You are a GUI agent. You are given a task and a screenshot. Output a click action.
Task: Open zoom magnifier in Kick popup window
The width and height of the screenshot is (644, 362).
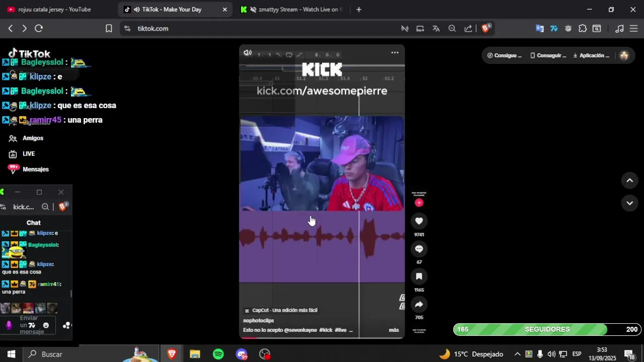(x=45, y=207)
